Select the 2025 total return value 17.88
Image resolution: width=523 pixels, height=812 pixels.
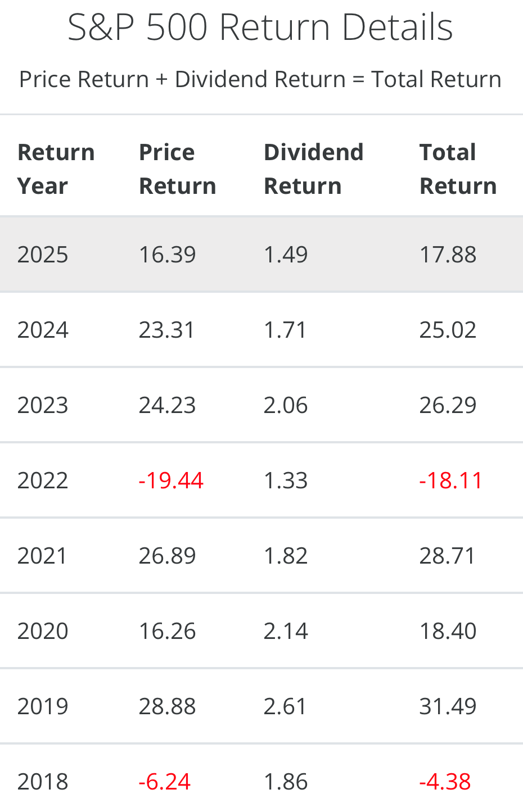[448, 255]
